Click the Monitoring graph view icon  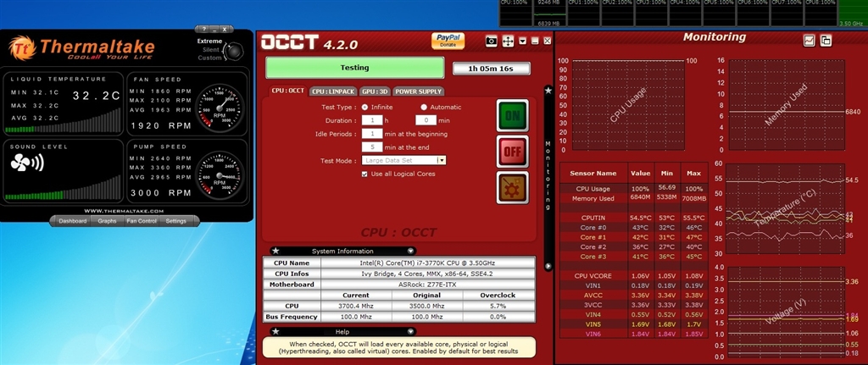[810, 40]
